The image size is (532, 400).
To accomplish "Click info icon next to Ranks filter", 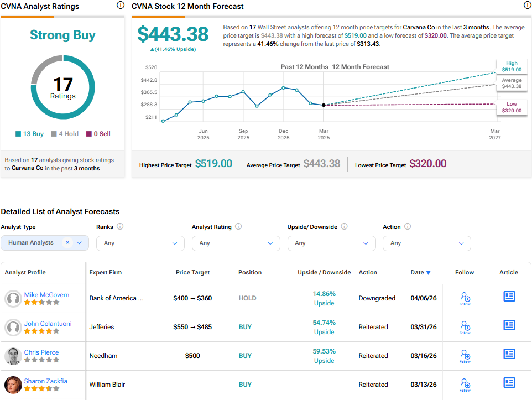I will 120,227.
